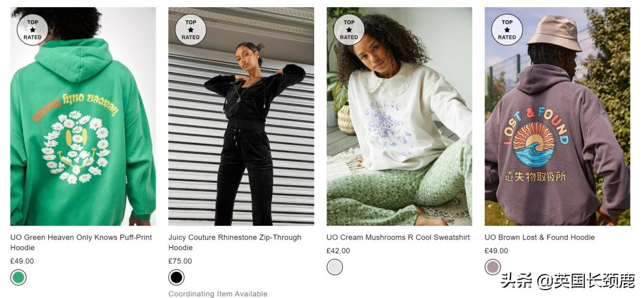Click the Top Rated badge on brown hoodie
The height and width of the screenshot is (298, 644).
click(507, 30)
